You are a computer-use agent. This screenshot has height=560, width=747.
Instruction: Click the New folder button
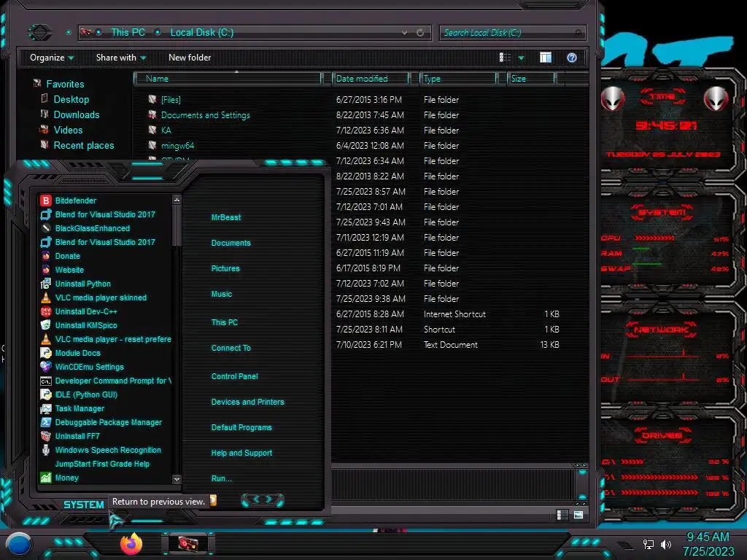[x=190, y=58]
